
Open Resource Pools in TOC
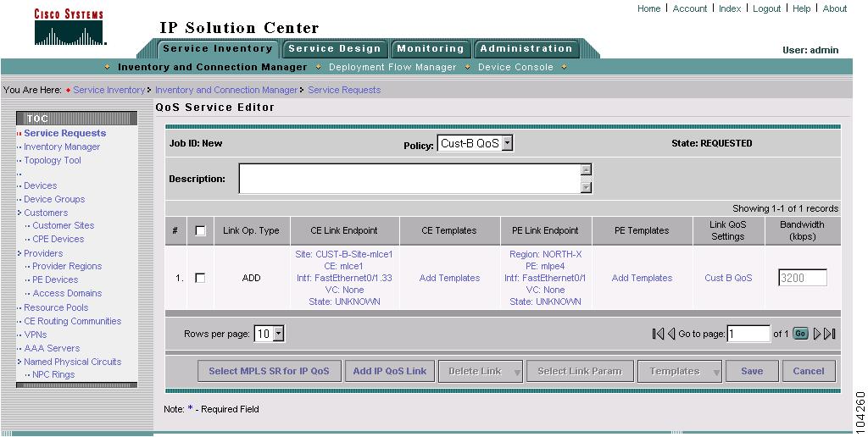pyautogui.click(x=56, y=307)
